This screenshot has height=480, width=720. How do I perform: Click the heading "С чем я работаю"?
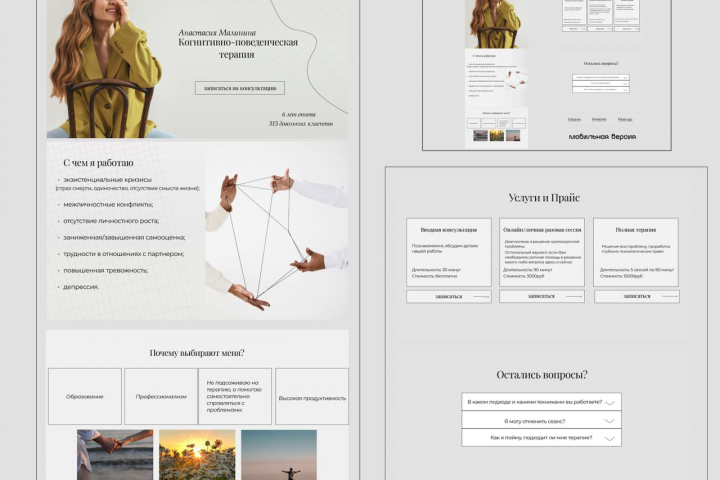98,163
